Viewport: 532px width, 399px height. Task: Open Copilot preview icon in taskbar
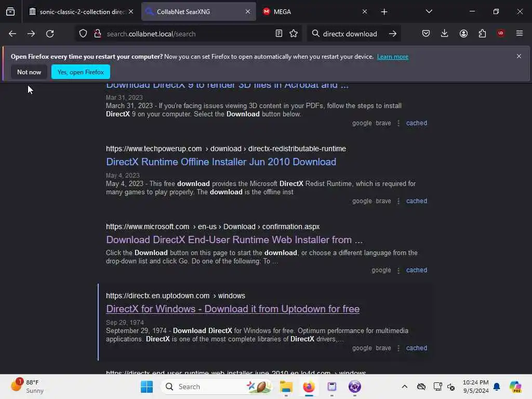(x=515, y=387)
